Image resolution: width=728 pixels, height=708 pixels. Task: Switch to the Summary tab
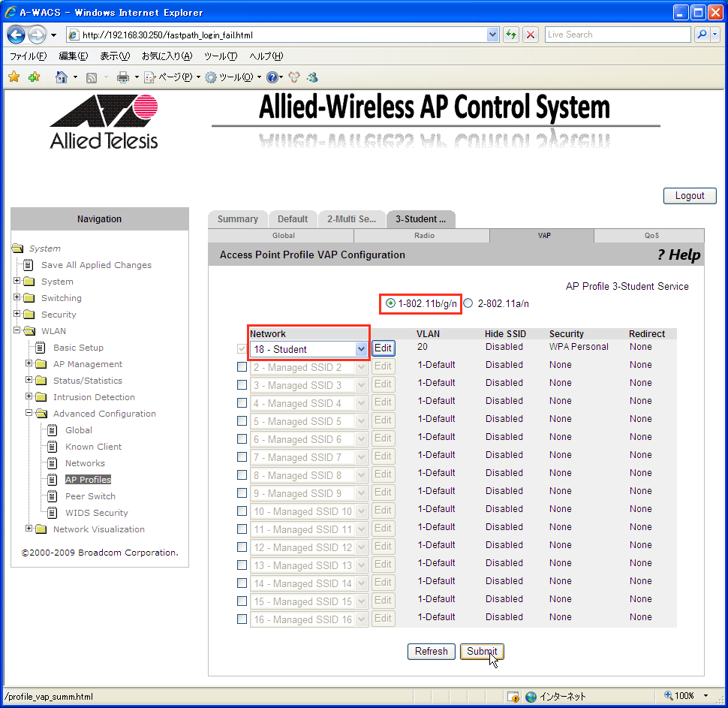[x=238, y=218]
